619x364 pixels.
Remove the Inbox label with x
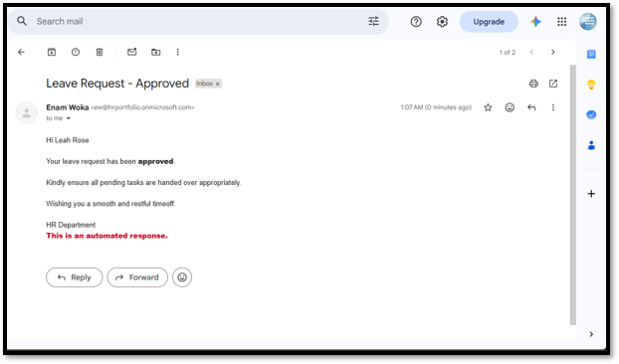click(217, 84)
